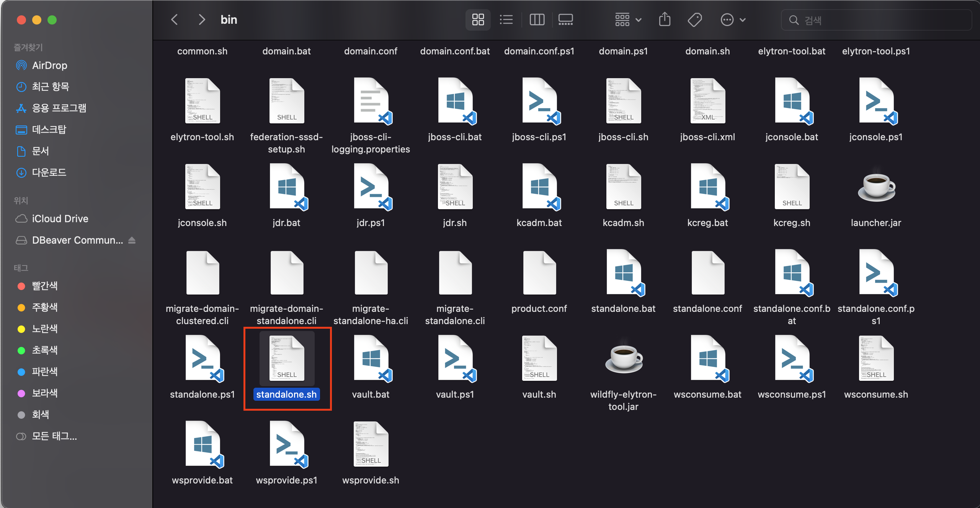Open the 다운로드 sidebar folder
Image resolution: width=980 pixels, height=508 pixels.
[49, 172]
